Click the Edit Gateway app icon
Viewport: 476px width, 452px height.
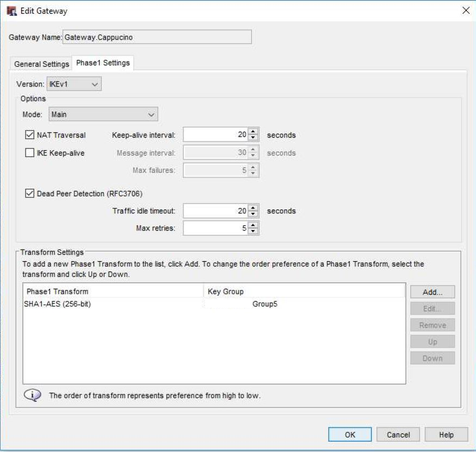click(11, 11)
